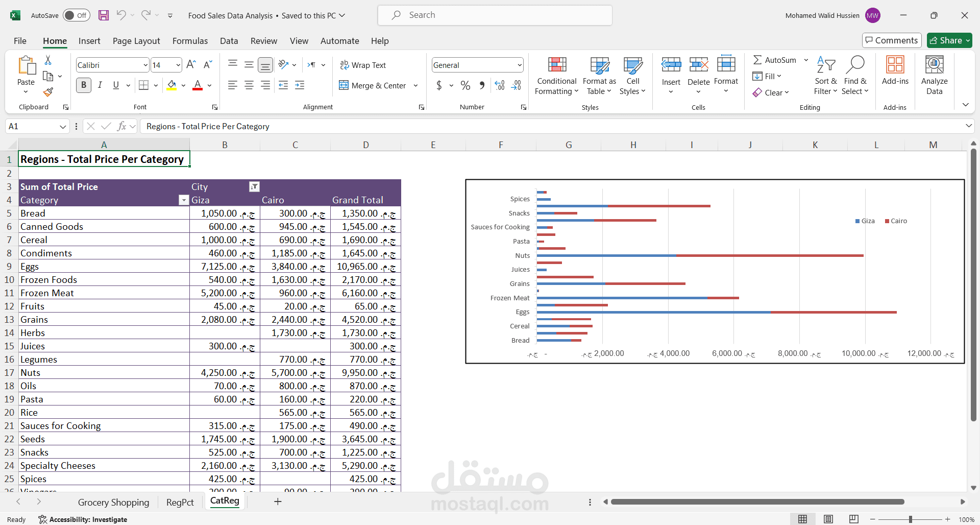Select the Format Painter brush
The image size is (980, 525).
coord(48,92)
